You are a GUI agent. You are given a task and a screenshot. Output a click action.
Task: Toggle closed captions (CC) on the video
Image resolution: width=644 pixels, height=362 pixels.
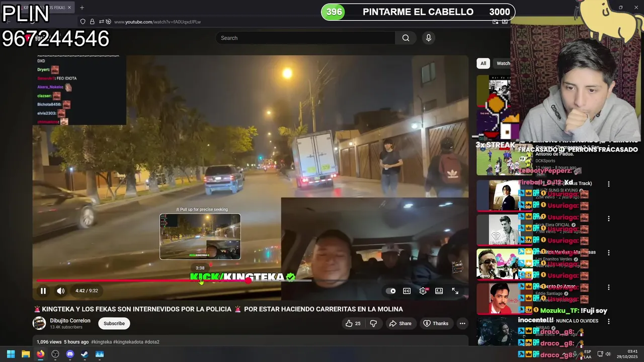[407, 291]
